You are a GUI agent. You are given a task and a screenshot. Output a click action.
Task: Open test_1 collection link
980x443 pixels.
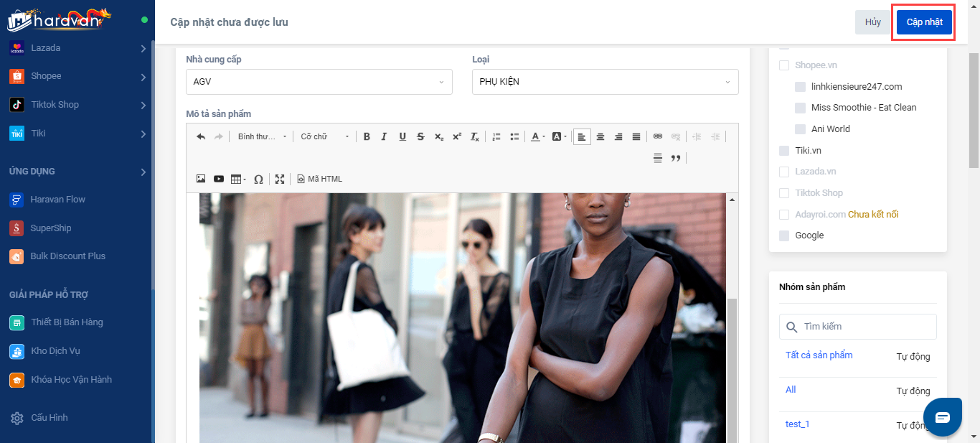click(797, 424)
